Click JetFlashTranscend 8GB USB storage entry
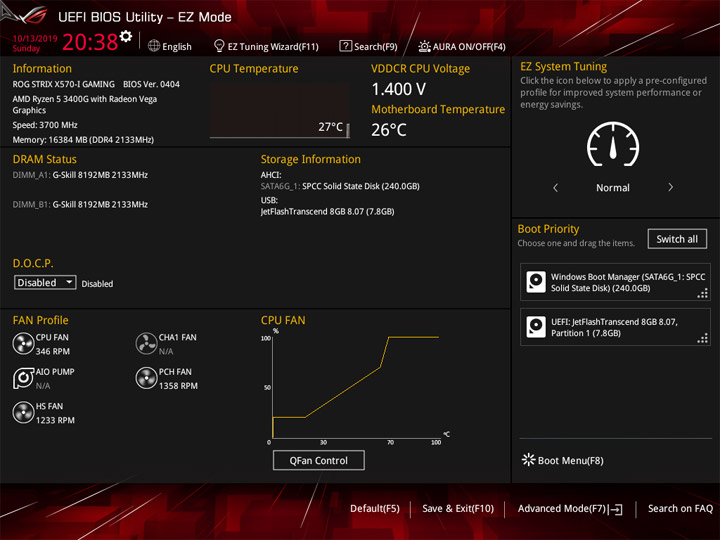This screenshot has width=720, height=540. tap(327, 212)
